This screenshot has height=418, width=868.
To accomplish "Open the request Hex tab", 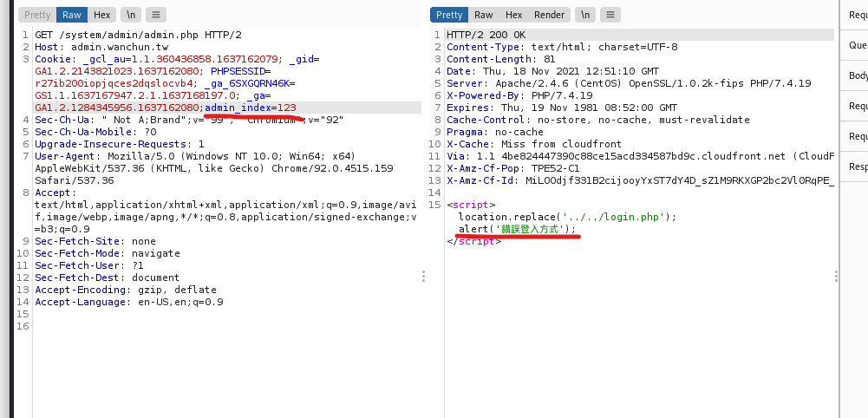I will (x=101, y=15).
